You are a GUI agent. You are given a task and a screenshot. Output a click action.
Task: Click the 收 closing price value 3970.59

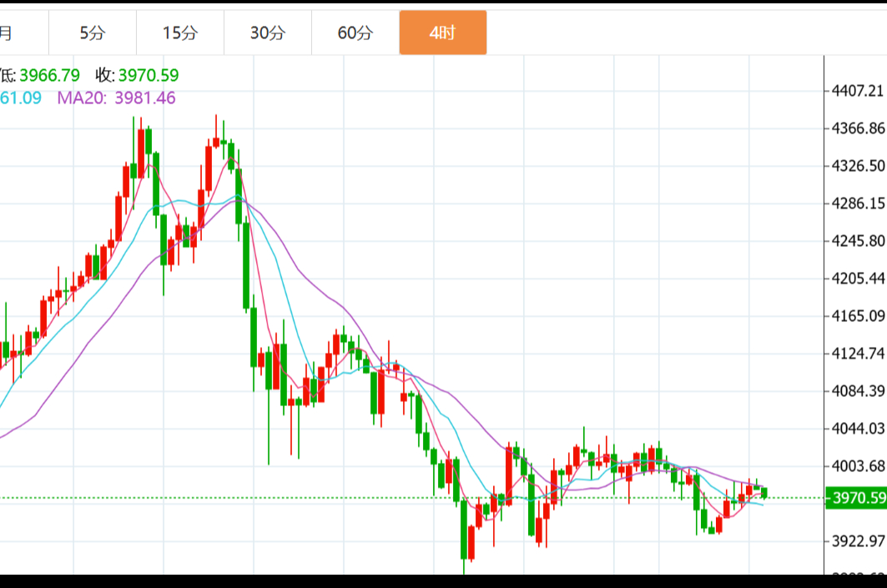coord(148,76)
